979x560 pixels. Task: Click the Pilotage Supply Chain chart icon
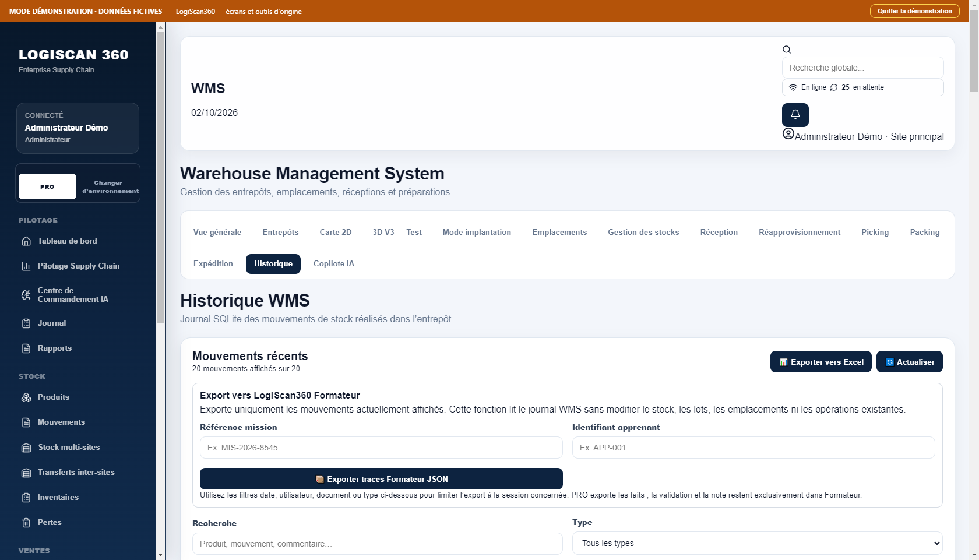[x=26, y=266]
